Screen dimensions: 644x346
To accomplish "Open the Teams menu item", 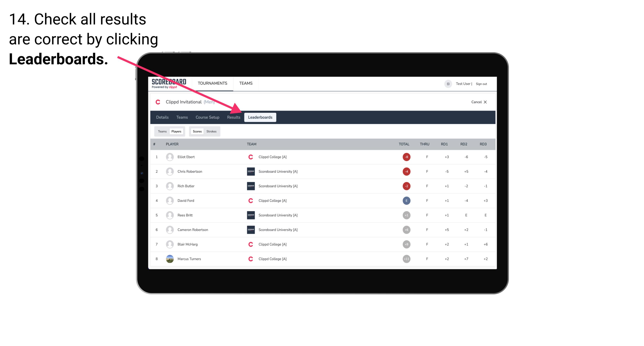I will (x=181, y=117).
